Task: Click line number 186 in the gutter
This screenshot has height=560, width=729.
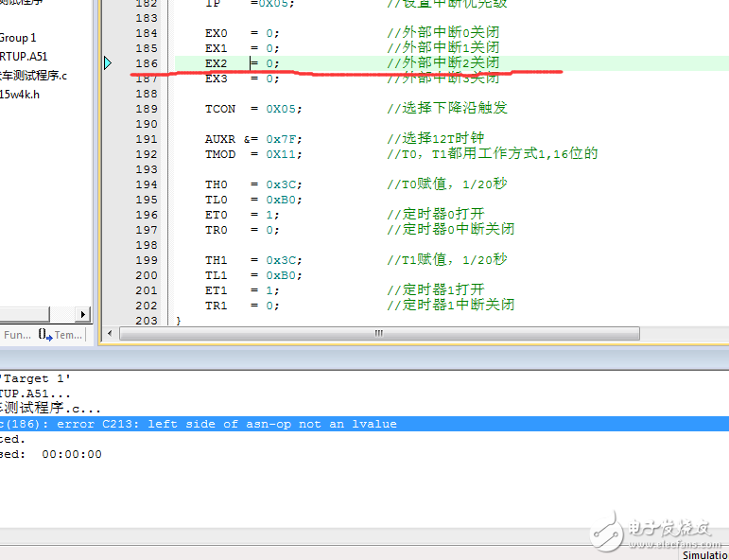Action: (147, 63)
